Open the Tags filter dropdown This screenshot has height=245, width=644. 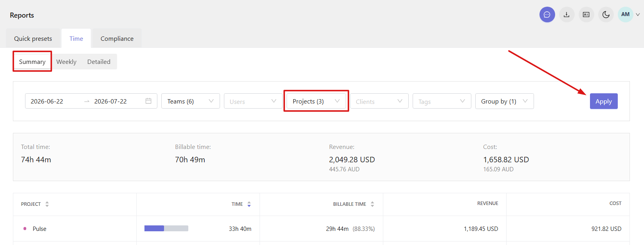coord(442,101)
